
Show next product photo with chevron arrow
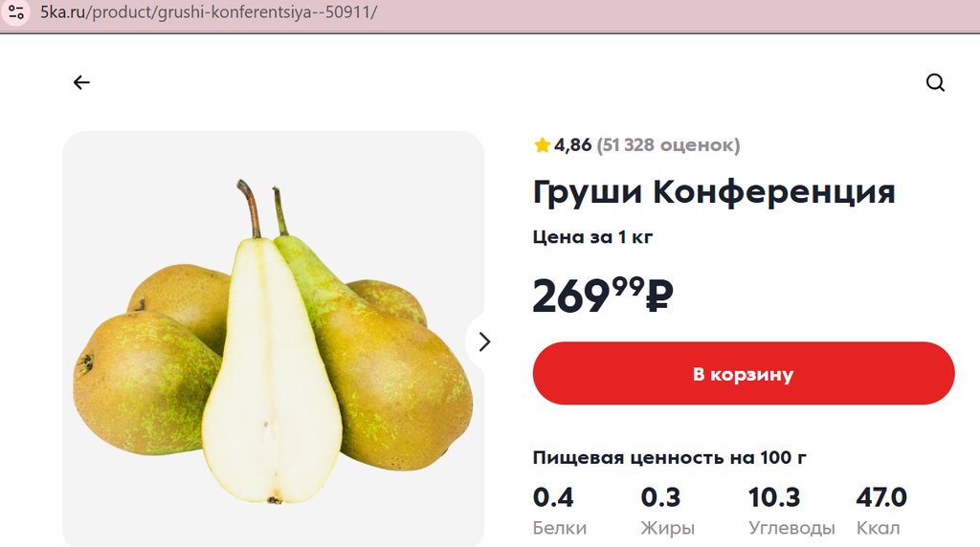tap(483, 341)
